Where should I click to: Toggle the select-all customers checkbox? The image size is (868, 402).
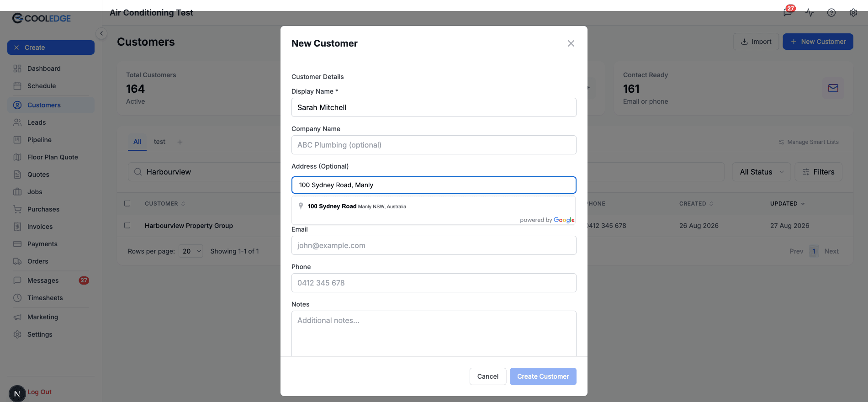[x=127, y=203]
